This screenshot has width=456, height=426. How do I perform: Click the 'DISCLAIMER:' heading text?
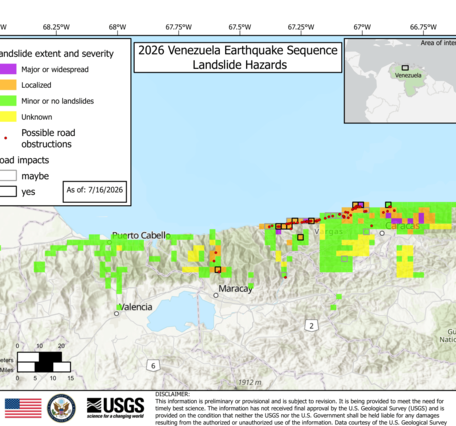coord(172,394)
